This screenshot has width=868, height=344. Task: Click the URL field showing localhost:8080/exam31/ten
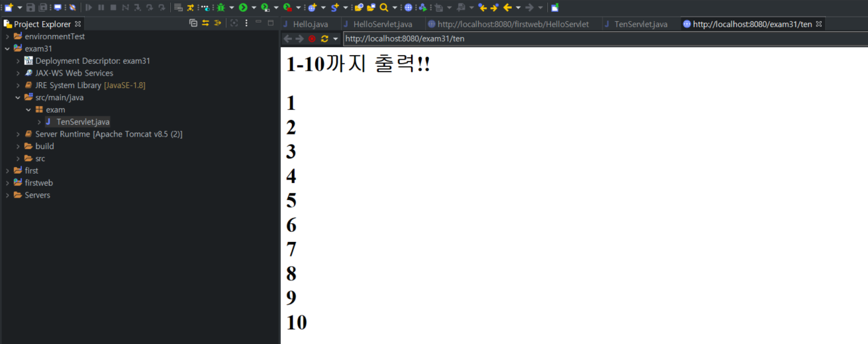pos(604,39)
